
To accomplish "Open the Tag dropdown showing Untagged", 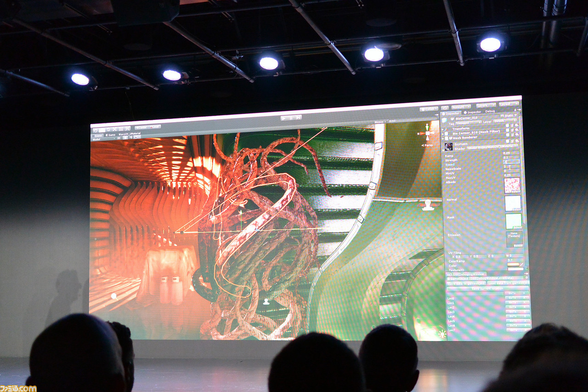I will (468, 123).
